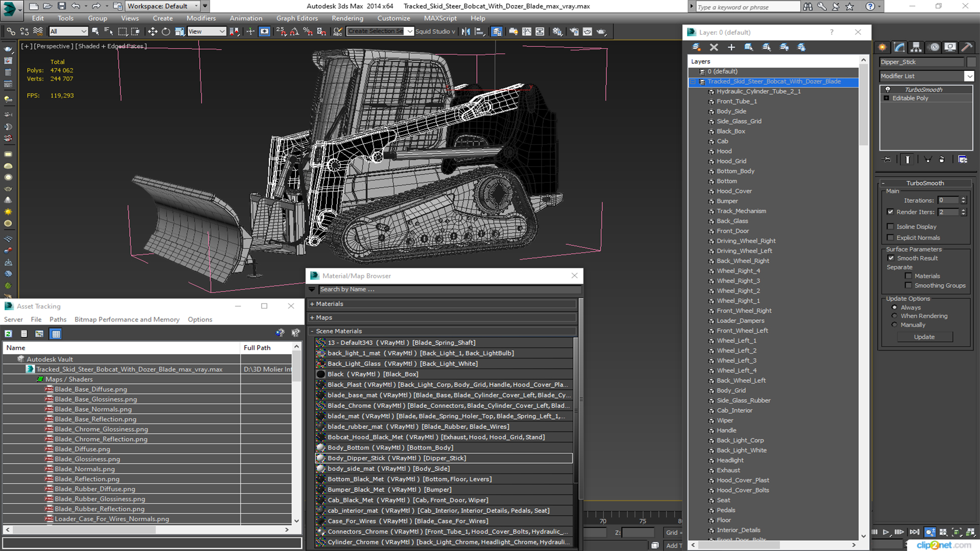Viewport: 980px width, 551px height.
Task: Open the selection filter All dropdown
Action: click(x=68, y=32)
